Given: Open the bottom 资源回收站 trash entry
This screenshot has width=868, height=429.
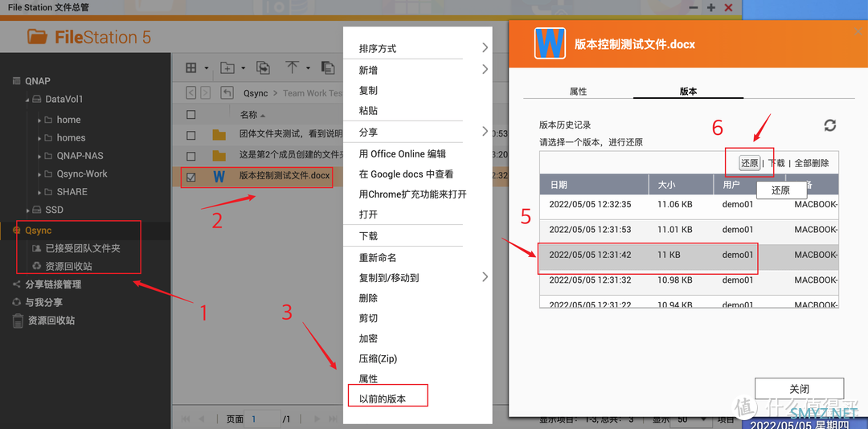Looking at the screenshot, I should tap(51, 321).
